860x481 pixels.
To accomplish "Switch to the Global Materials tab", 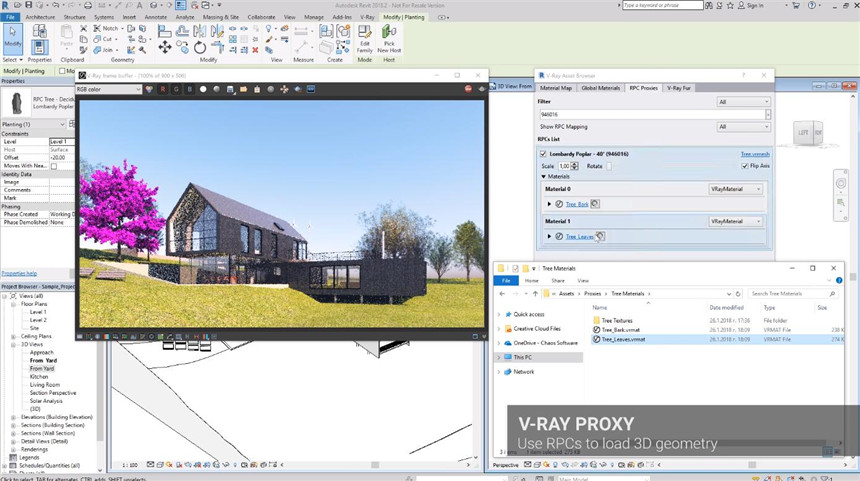I will [x=602, y=88].
